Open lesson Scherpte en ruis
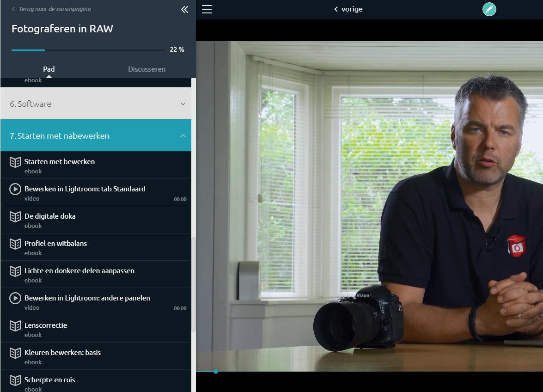Image resolution: width=543 pixels, height=392 pixels. click(x=96, y=381)
